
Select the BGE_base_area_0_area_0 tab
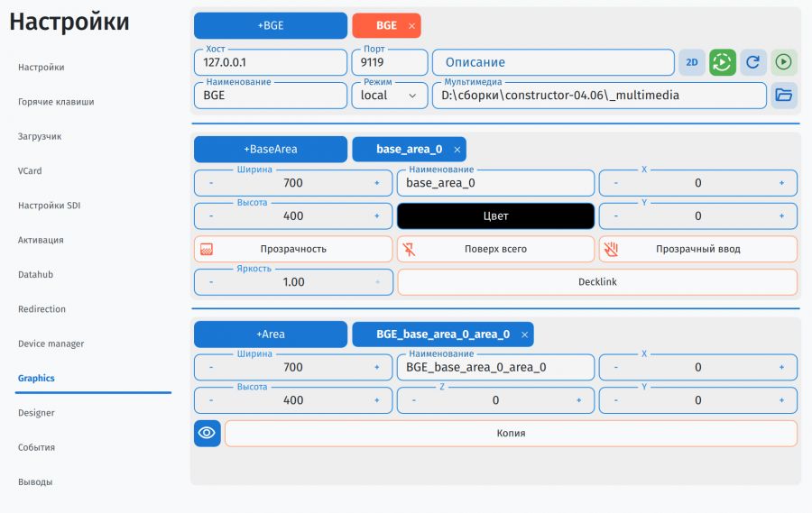pos(443,334)
